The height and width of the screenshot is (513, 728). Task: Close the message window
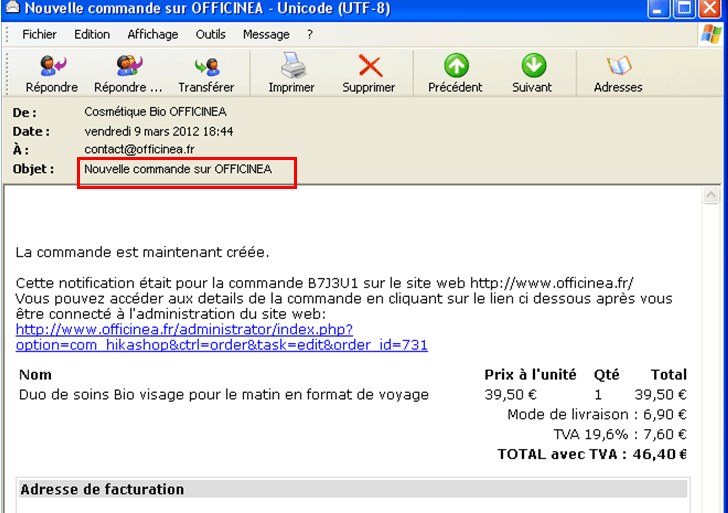(710, 8)
